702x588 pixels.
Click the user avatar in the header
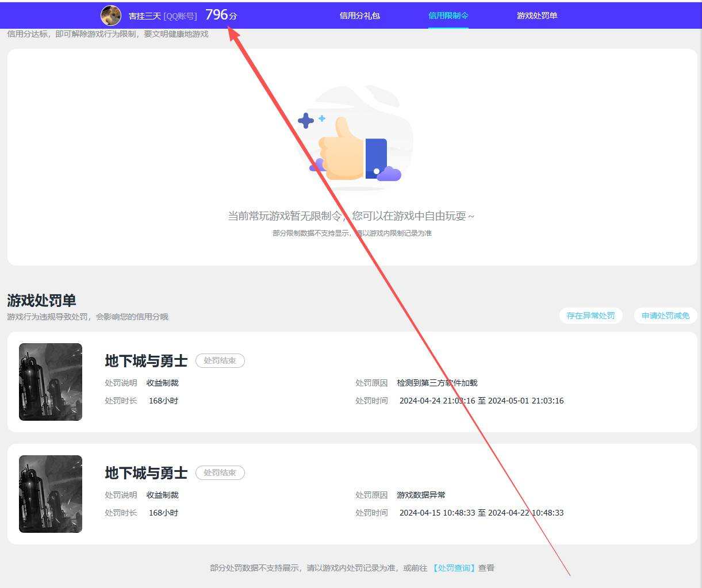(x=111, y=16)
